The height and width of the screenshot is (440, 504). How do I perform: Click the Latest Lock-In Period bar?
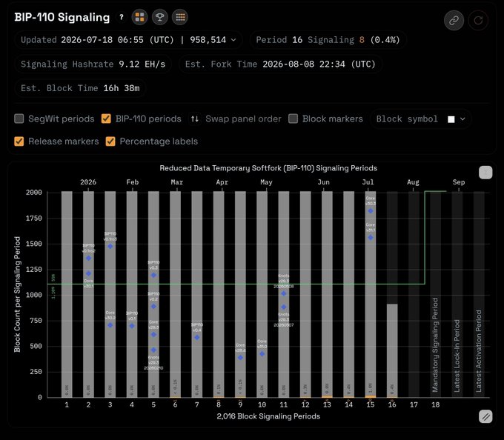457,295
